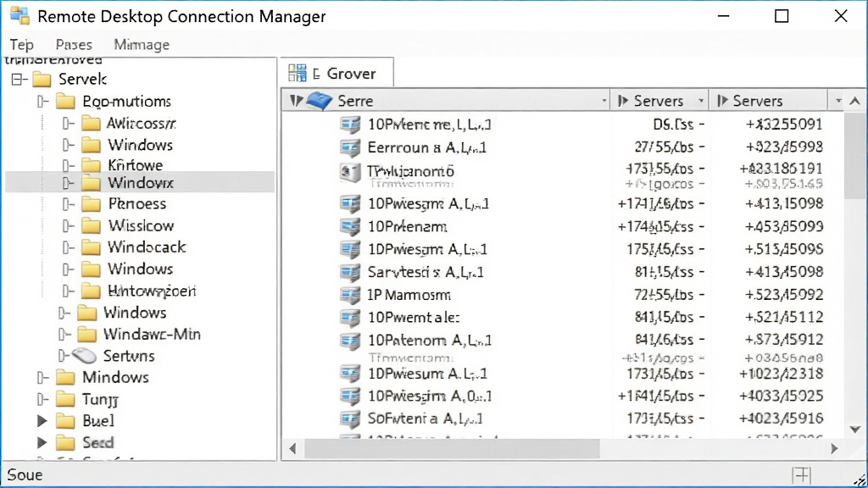Click server icon for 1P Marmosm row

350,295
